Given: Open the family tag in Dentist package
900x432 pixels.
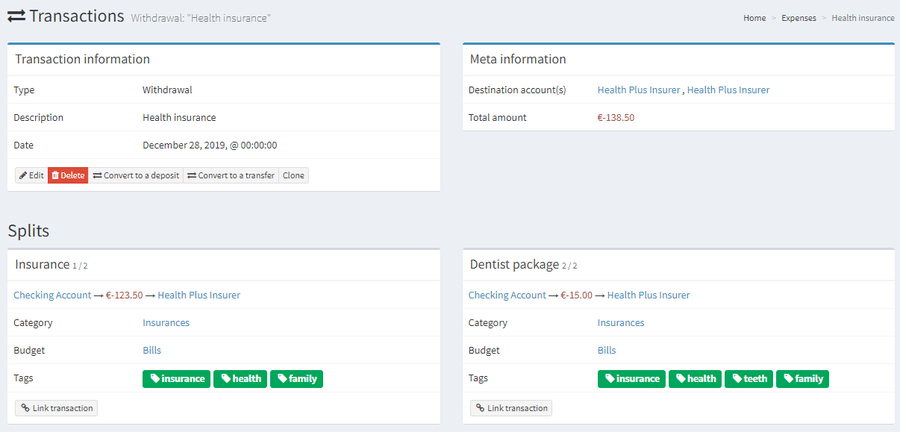Looking at the screenshot, I should click(802, 379).
